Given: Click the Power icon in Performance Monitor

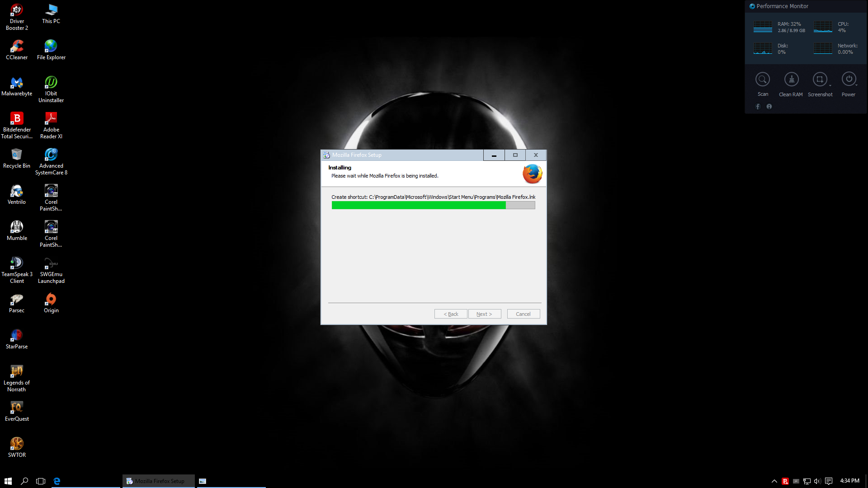Looking at the screenshot, I should coord(849,80).
